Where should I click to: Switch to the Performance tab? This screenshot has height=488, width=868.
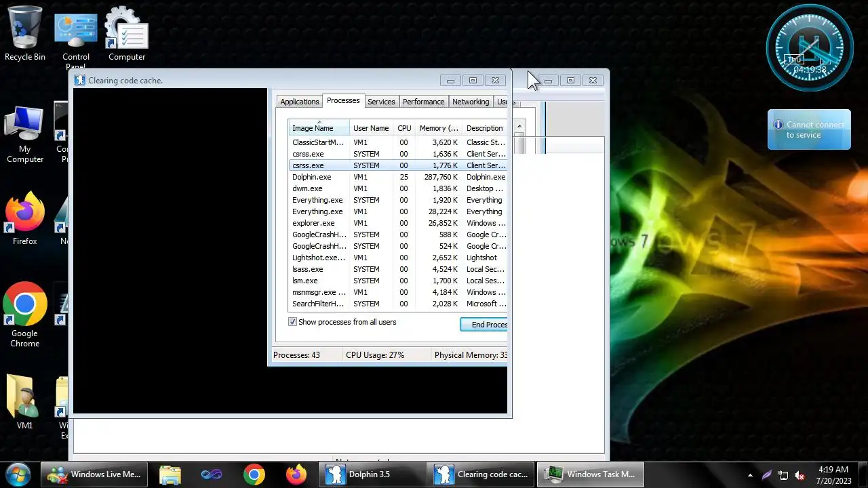coord(423,102)
